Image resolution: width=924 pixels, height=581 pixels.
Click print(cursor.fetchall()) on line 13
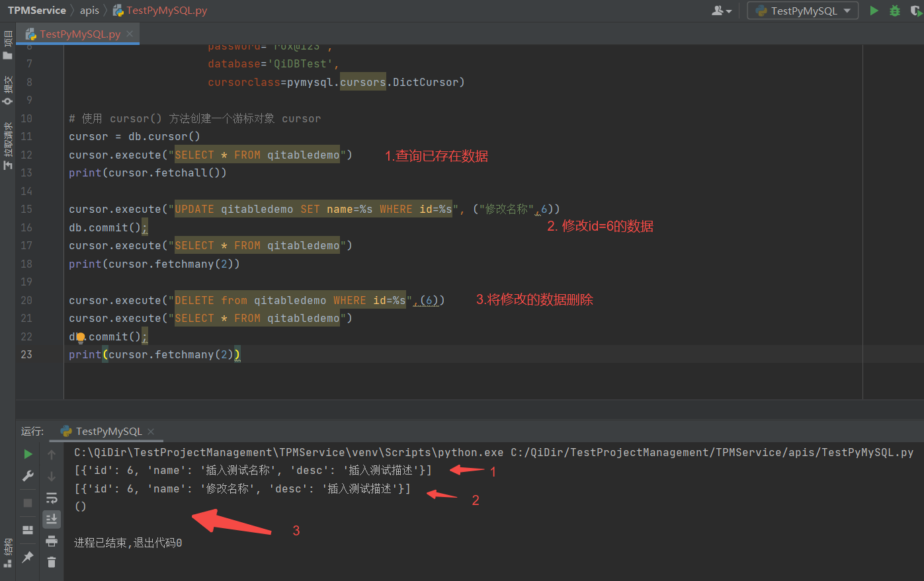147,173
